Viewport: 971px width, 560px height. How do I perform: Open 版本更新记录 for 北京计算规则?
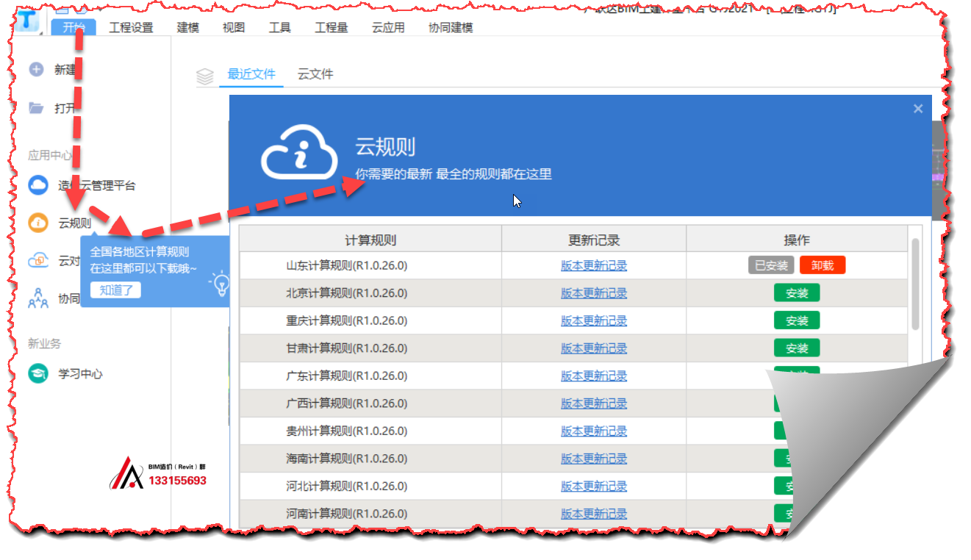coord(594,293)
